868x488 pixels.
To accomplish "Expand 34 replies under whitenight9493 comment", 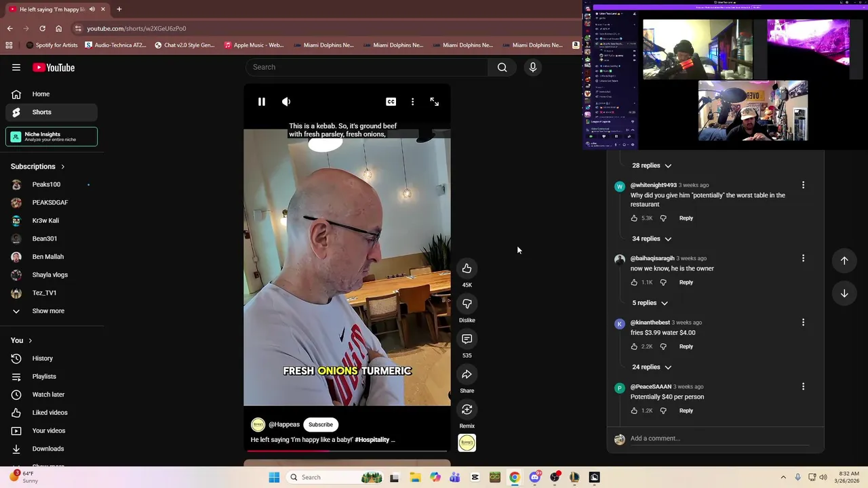I will [x=652, y=239].
